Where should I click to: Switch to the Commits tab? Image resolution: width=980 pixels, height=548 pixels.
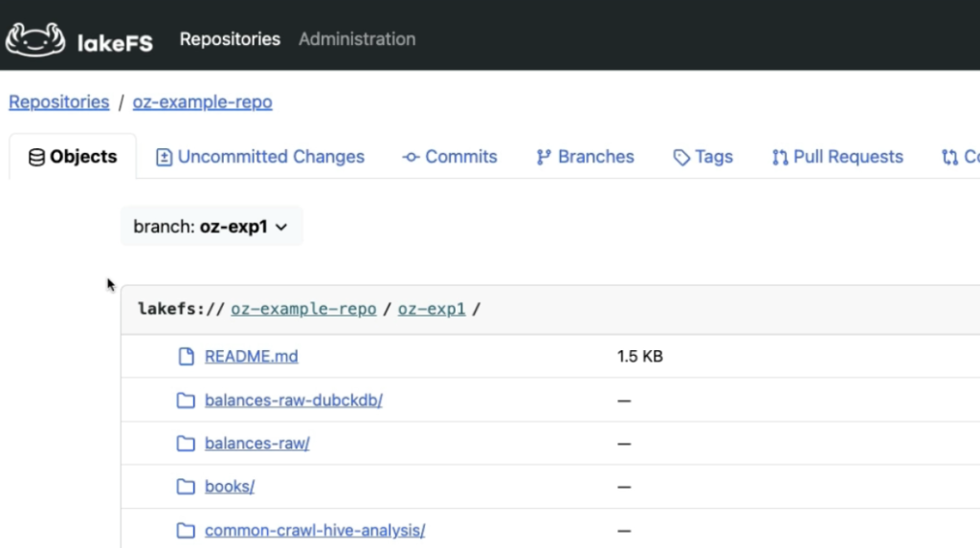[450, 157]
